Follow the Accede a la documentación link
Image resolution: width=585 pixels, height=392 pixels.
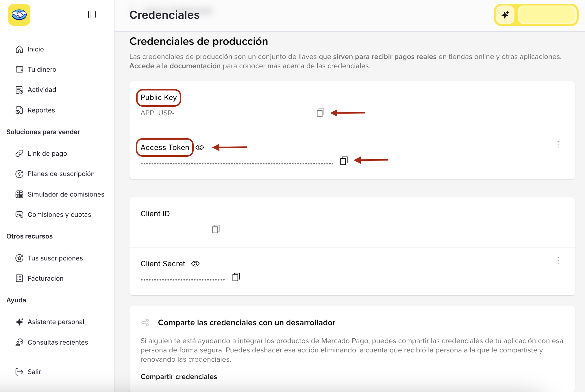(x=175, y=66)
